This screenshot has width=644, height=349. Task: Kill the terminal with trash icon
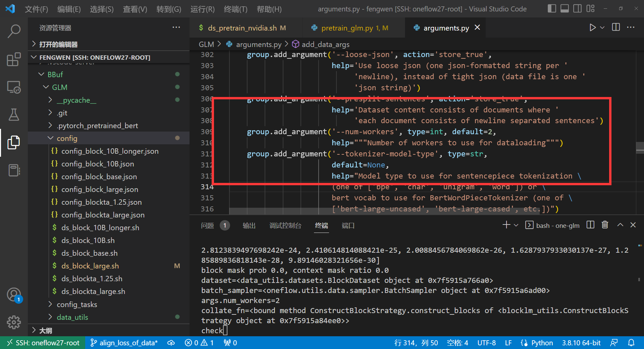pos(605,225)
